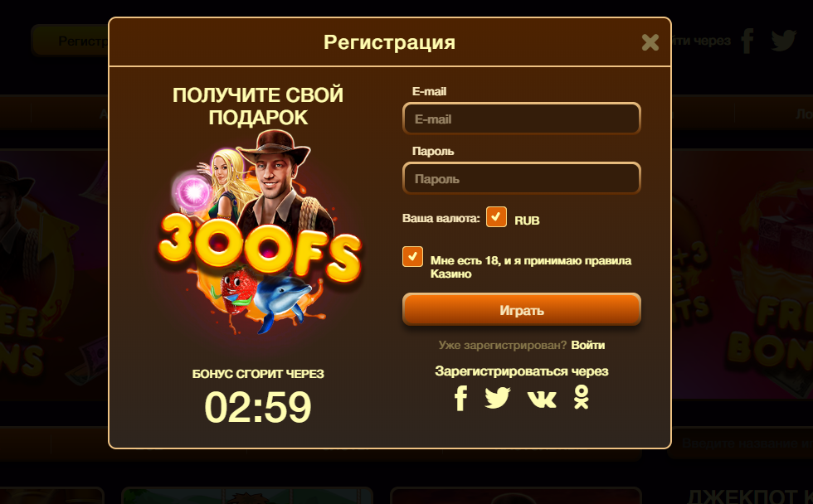Screen dimensions: 813x504
Task: Toggle the RUB currency checkbox
Action: coord(496,217)
